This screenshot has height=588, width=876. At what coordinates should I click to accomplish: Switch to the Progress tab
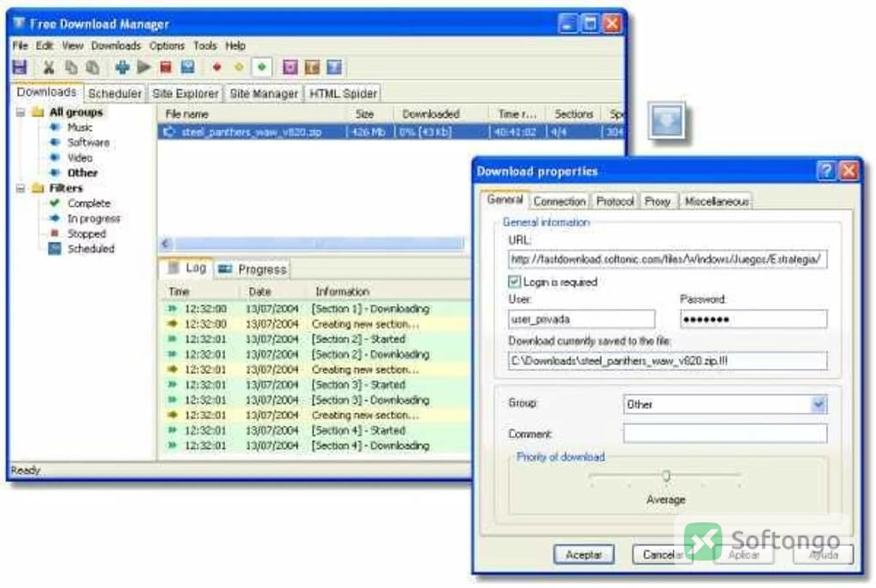(252, 269)
